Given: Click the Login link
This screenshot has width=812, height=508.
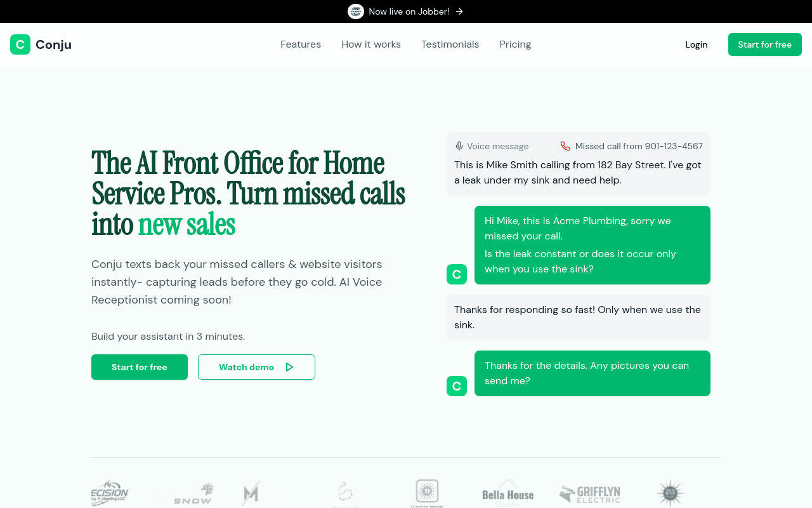Looking at the screenshot, I should coord(696,44).
